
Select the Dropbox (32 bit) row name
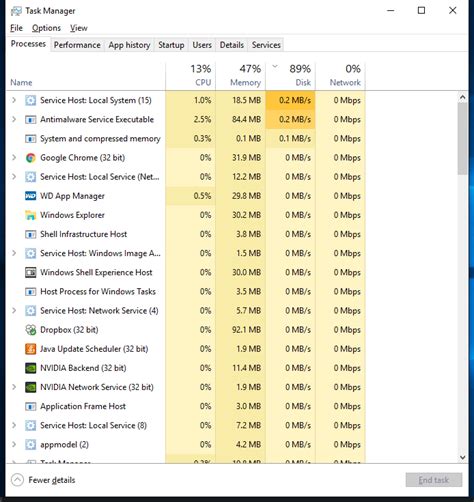click(69, 330)
